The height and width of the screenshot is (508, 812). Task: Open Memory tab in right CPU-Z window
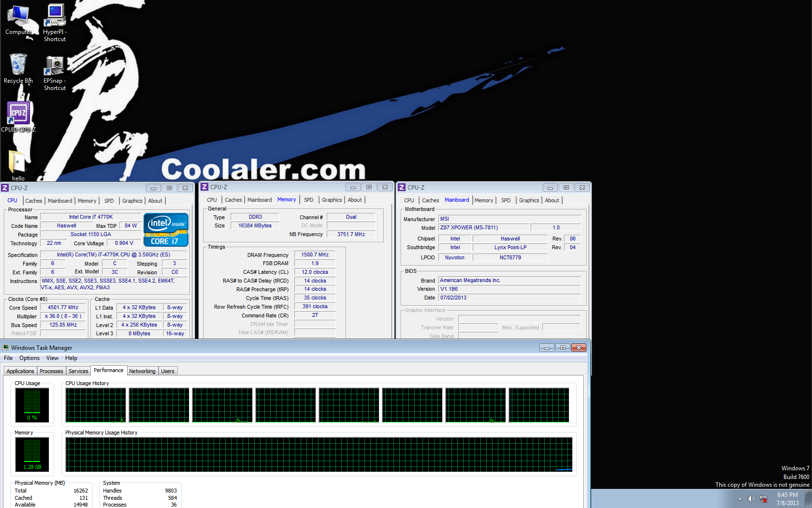[484, 200]
